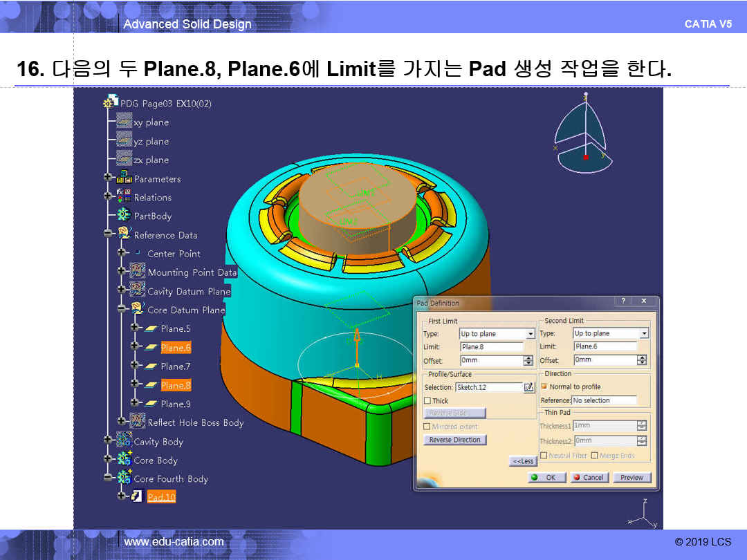Click the First Limit Offset spinner
Viewport: 747px width, 560px height.
tap(528, 360)
